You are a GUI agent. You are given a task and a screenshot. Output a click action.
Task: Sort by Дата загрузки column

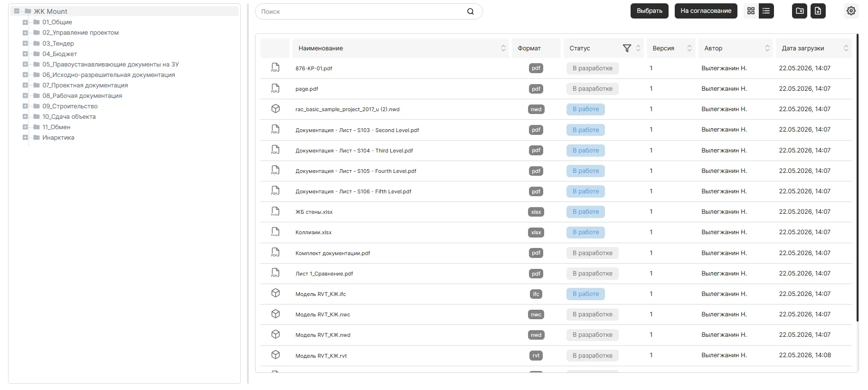846,48
